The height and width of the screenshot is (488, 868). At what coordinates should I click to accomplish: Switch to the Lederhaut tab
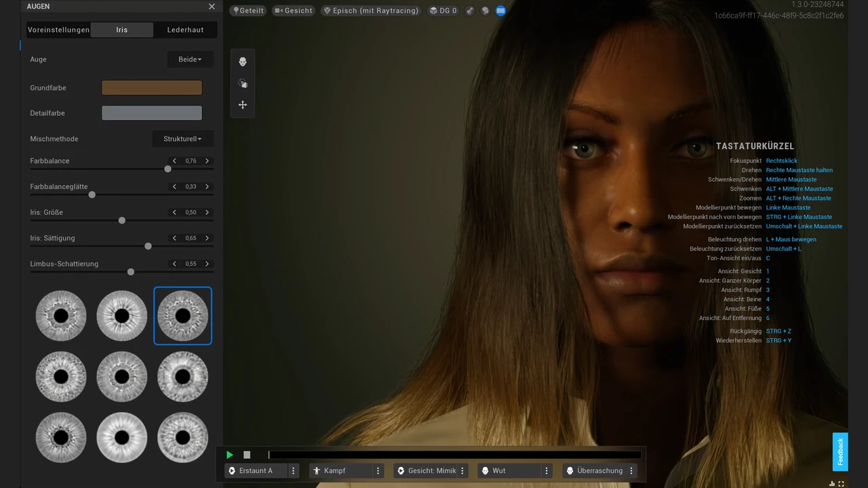185,30
